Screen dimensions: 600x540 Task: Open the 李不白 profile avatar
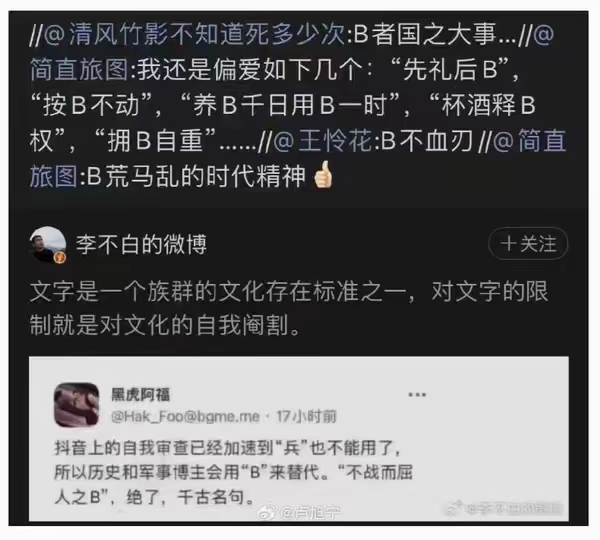click(x=48, y=245)
